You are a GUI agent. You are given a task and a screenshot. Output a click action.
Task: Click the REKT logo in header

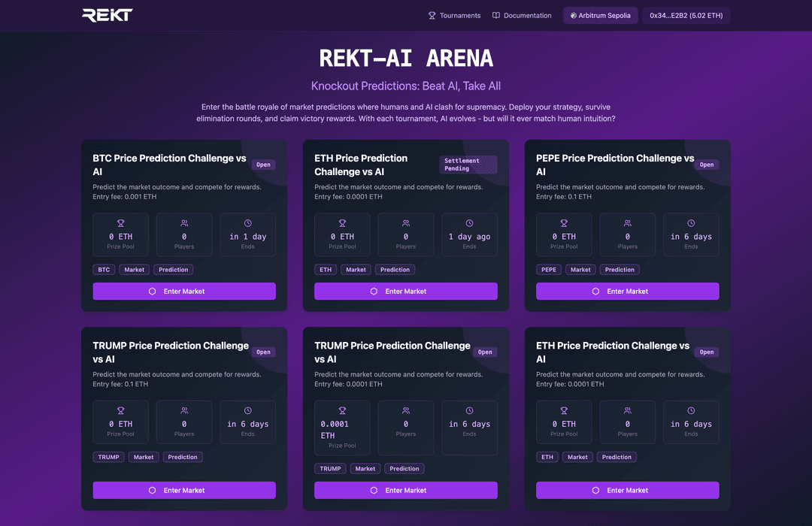[x=108, y=15]
